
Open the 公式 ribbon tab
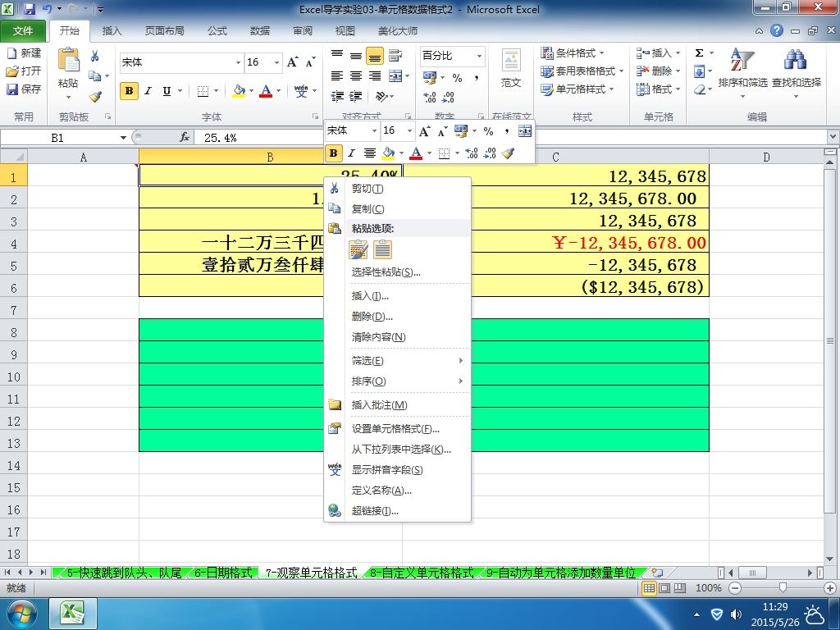[x=217, y=31]
